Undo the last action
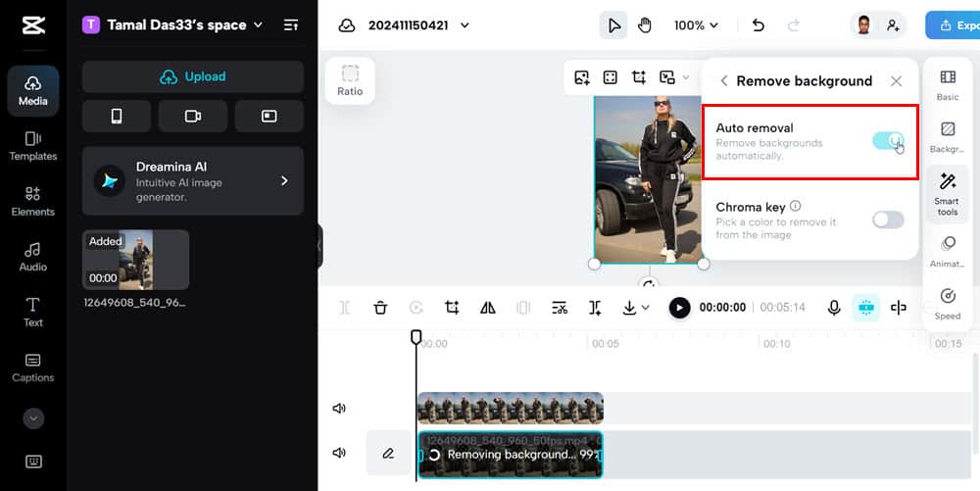This screenshot has width=980, height=491. [x=759, y=25]
